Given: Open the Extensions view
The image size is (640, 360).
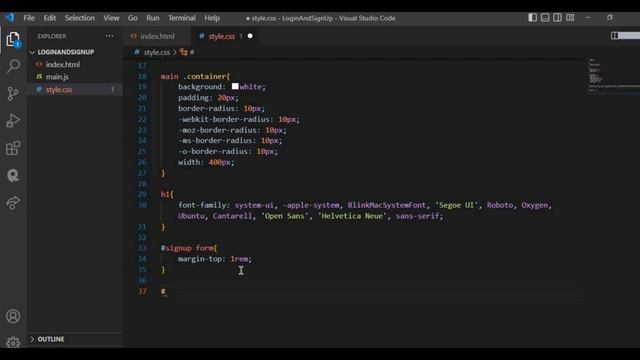Looking at the screenshot, I should pyautogui.click(x=13, y=148).
